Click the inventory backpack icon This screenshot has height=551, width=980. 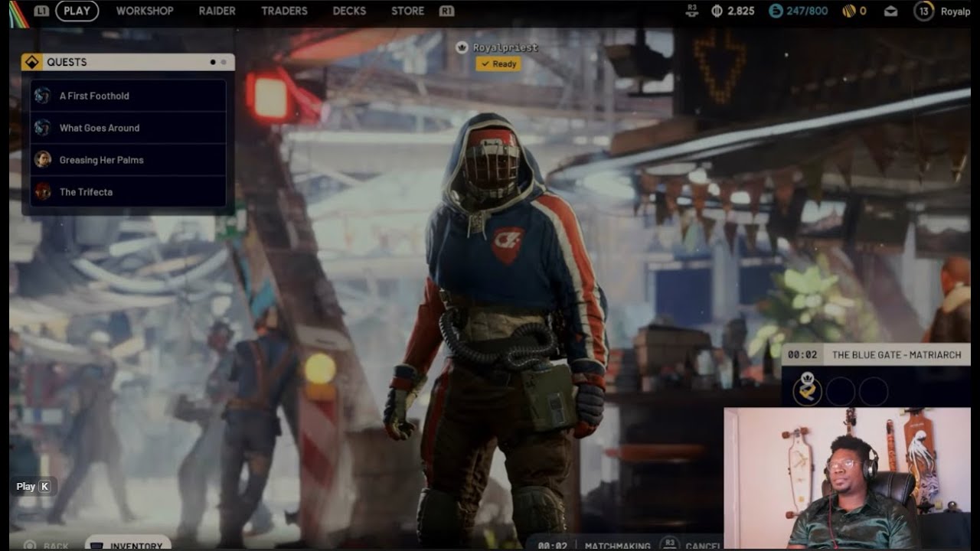[96, 546]
